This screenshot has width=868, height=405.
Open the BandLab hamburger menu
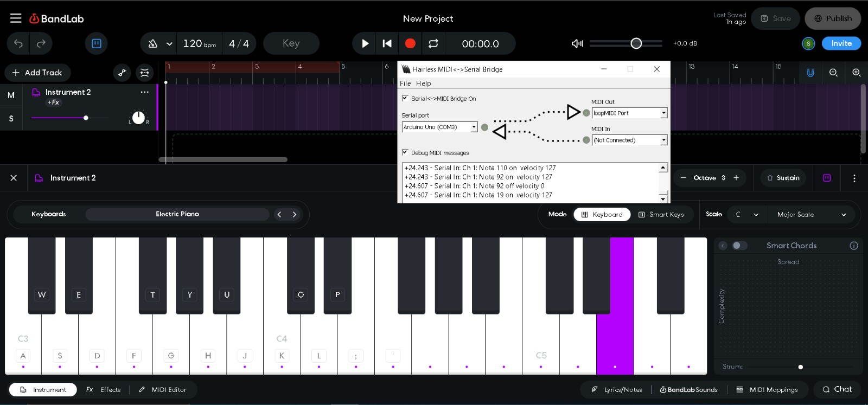coord(16,18)
